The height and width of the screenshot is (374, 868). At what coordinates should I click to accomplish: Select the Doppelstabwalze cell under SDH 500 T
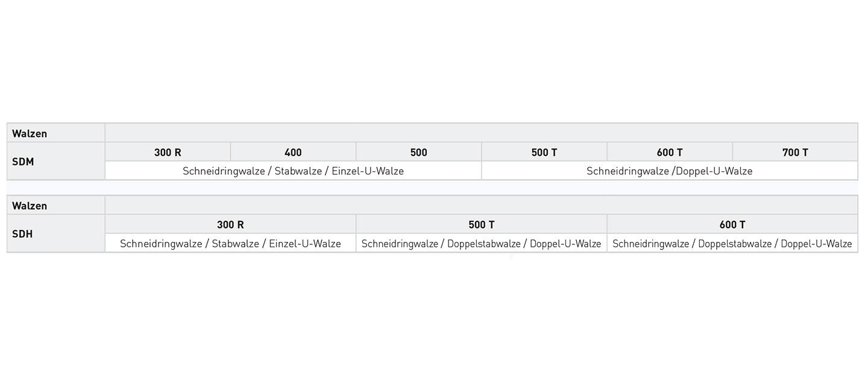(481, 243)
